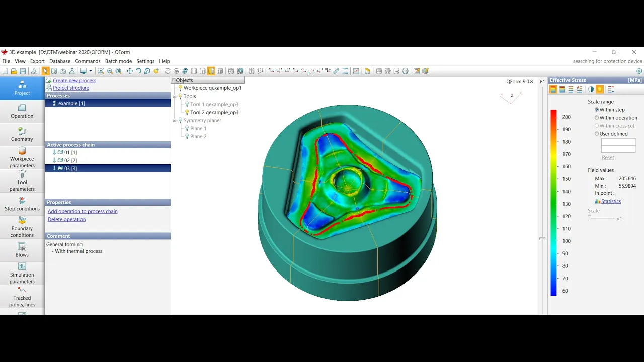Click the Zoom out magnifier icon
This screenshot has height=362, width=644.
[x=110, y=71]
